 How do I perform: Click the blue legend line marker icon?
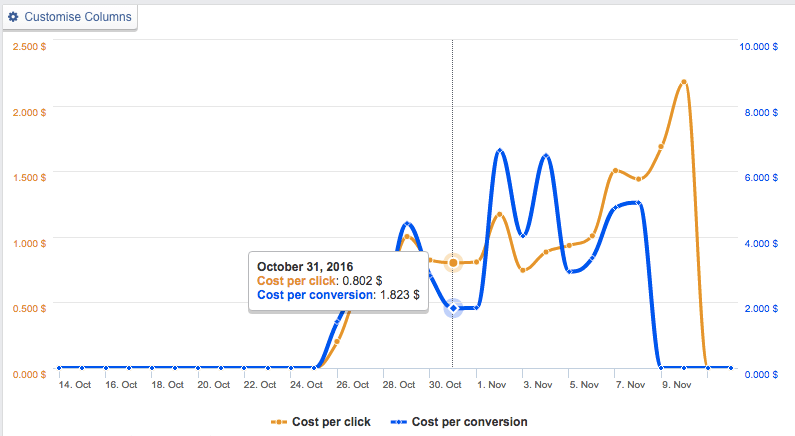pos(398,422)
